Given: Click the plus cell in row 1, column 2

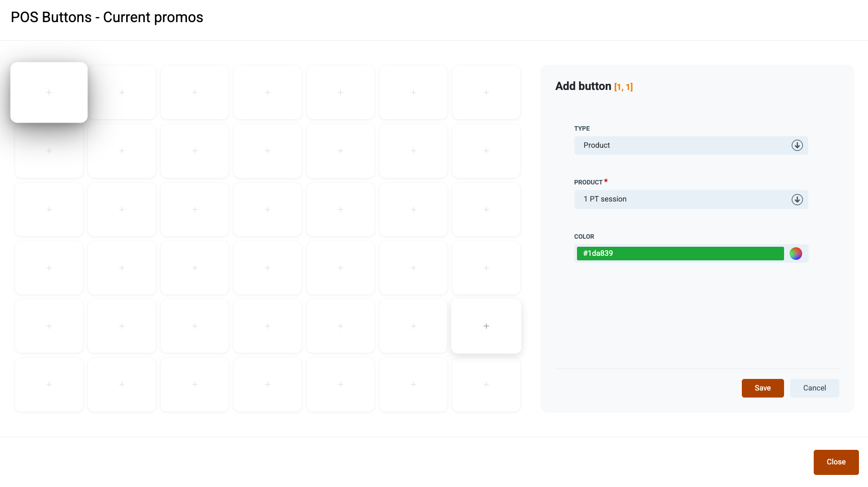Looking at the screenshot, I should click(122, 92).
